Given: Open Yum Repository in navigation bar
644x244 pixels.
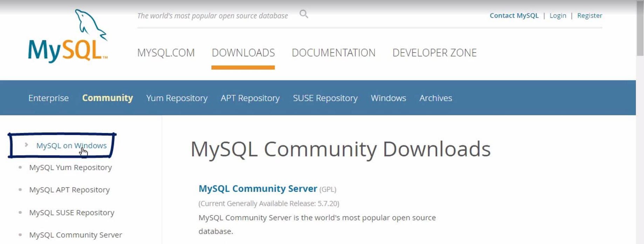Looking at the screenshot, I should click(177, 98).
